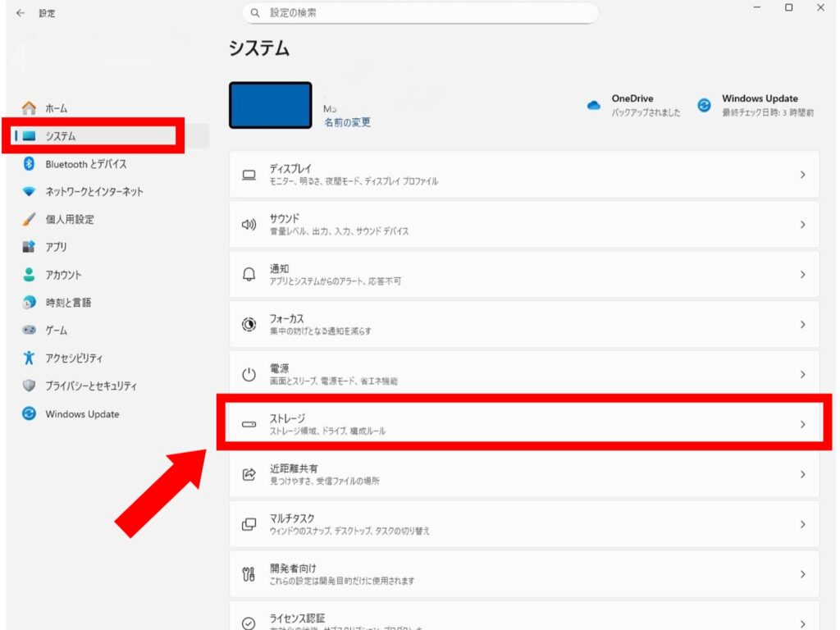Open the 通知 settings label

point(279,268)
